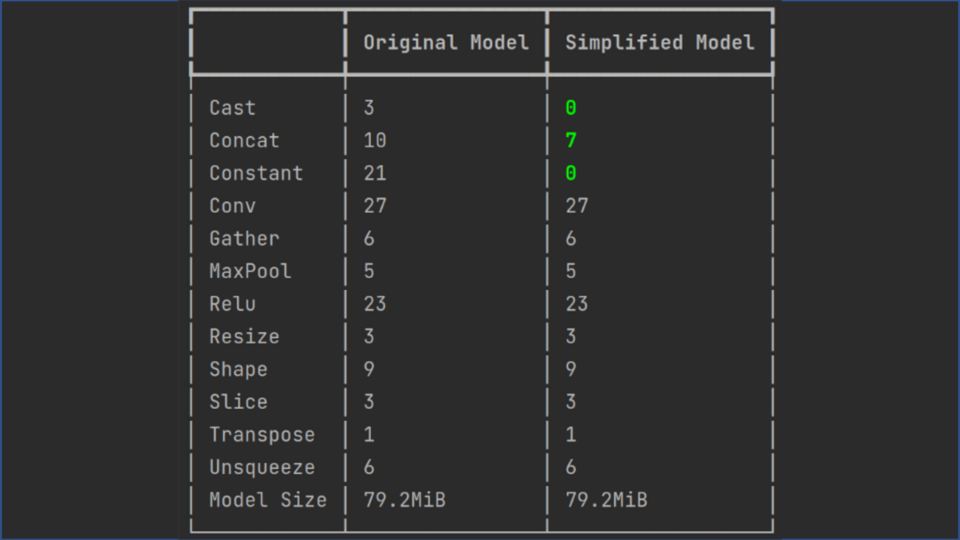Click the 'Relu' row label

click(x=232, y=304)
